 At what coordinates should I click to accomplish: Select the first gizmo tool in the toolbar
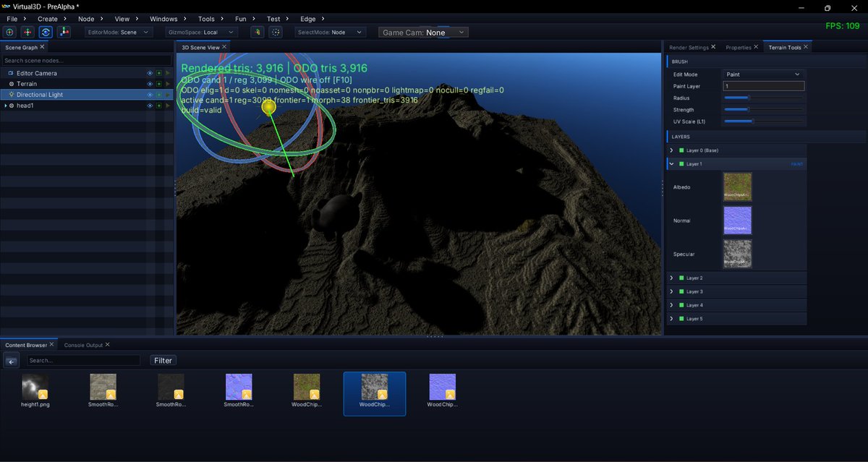click(9, 32)
